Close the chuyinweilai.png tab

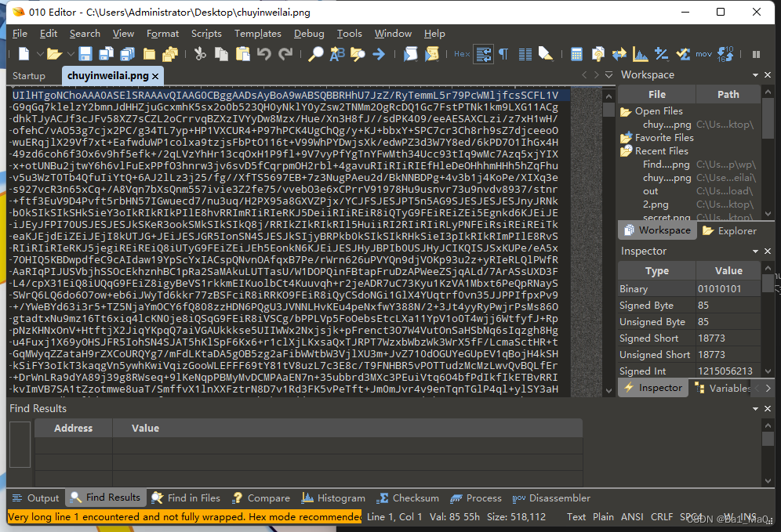[155, 76]
